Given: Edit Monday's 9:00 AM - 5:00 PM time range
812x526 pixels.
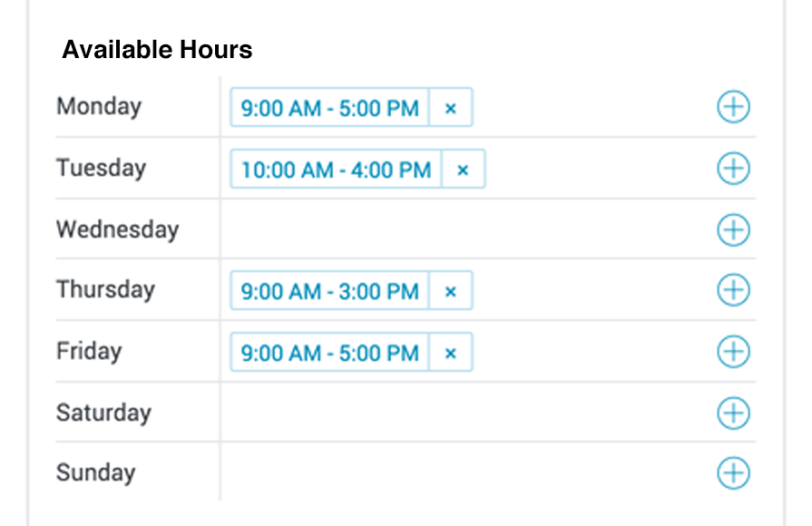Looking at the screenshot, I should point(330,109).
